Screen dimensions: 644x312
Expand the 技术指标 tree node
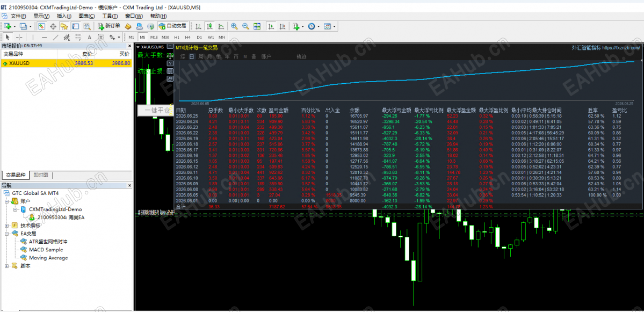click(x=6, y=226)
